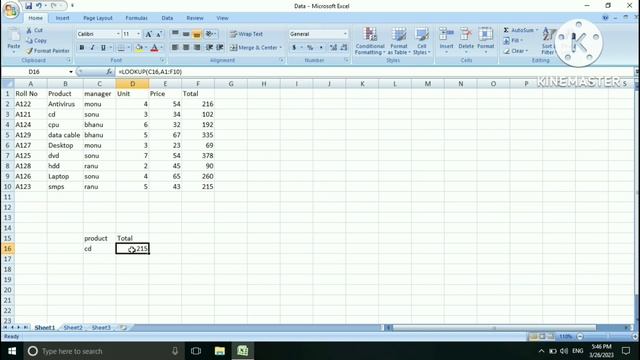
Task: Undo last action in Quick Access Toolbar
Action: (38, 6)
